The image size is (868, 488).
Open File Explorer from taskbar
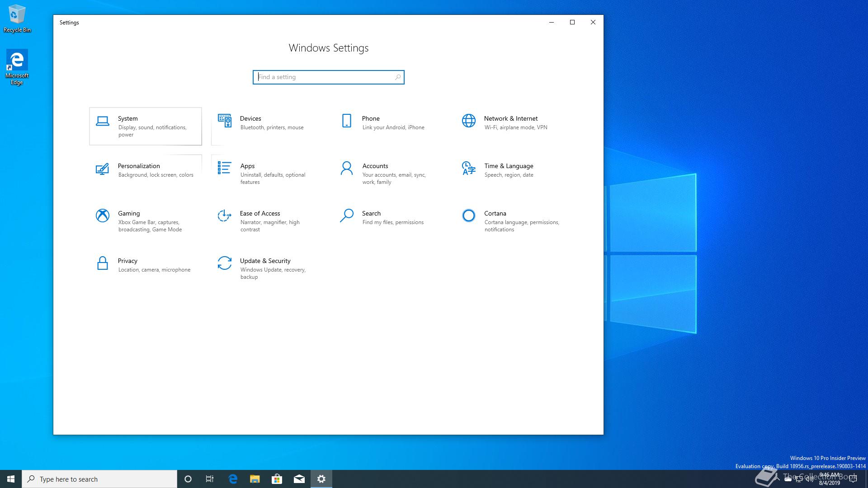255,479
